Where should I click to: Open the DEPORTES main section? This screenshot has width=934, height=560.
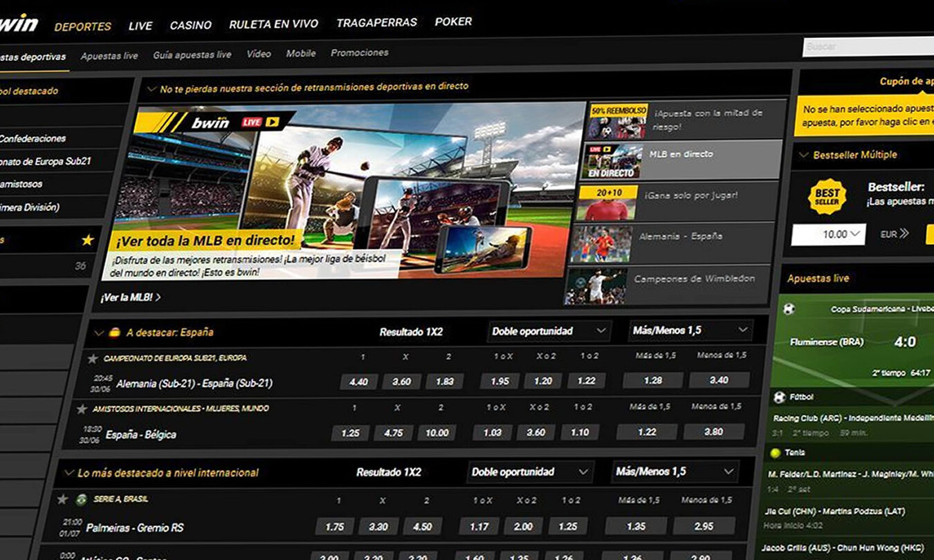[83, 26]
